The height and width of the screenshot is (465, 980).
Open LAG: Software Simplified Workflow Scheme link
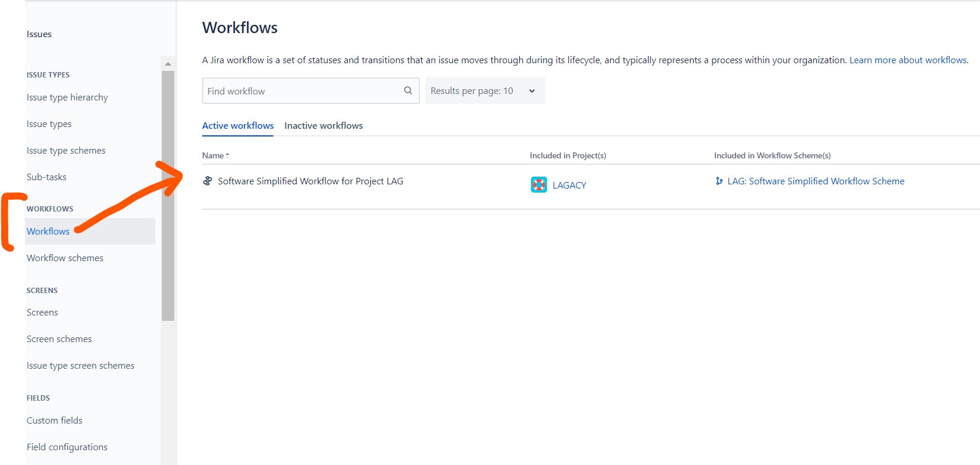[815, 181]
